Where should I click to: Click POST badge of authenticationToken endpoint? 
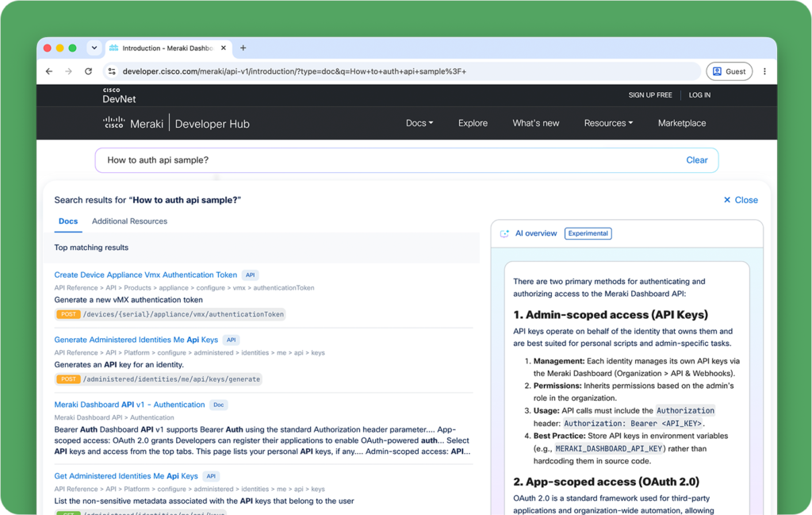pyautogui.click(x=68, y=314)
